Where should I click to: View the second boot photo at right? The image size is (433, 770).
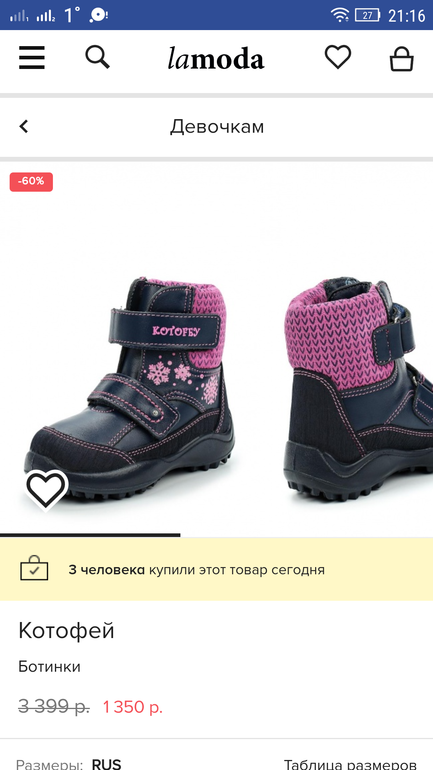(x=358, y=390)
